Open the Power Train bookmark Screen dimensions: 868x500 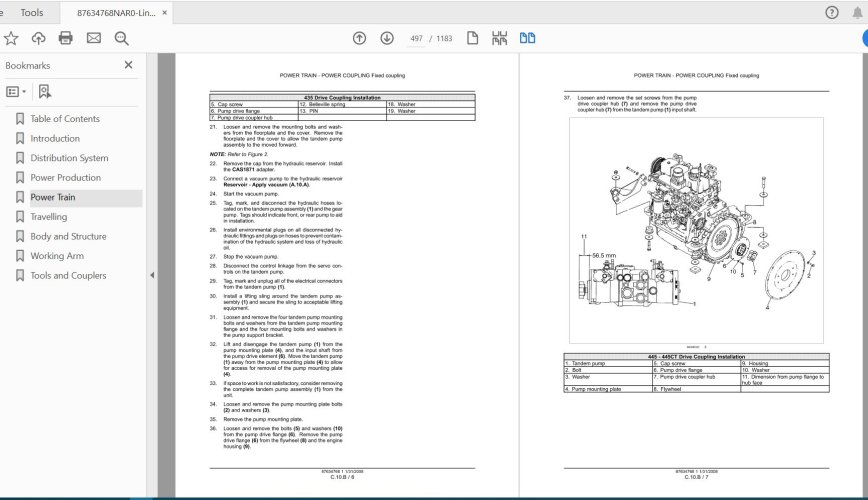click(52, 197)
